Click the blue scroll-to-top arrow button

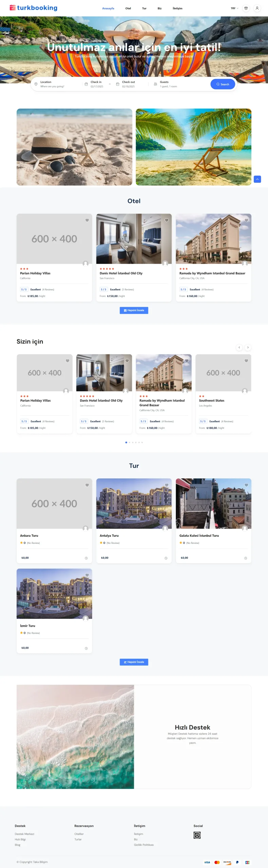click(257, 179)
